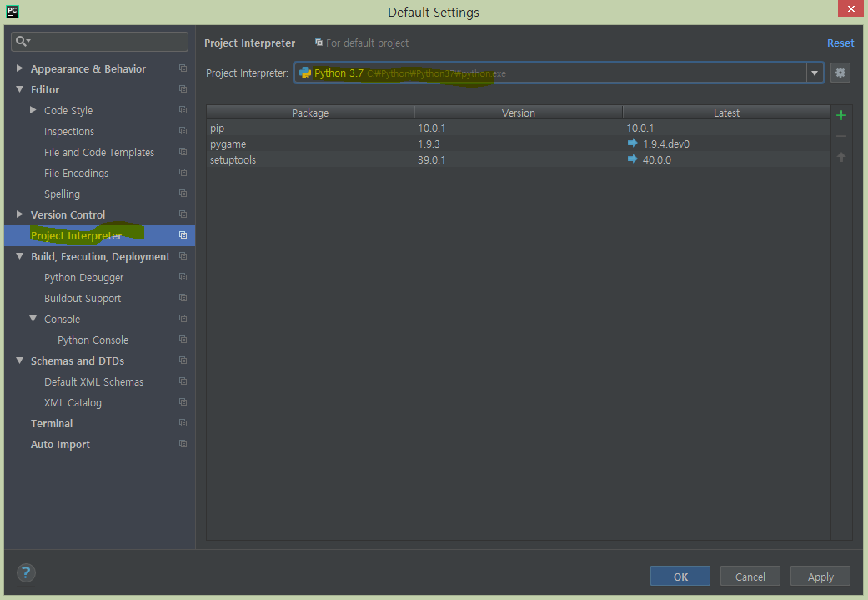This screenshot has width=868, height=600.
Task: Click Python icon in interpreter combo box
Action: click(x=305, y=73)
